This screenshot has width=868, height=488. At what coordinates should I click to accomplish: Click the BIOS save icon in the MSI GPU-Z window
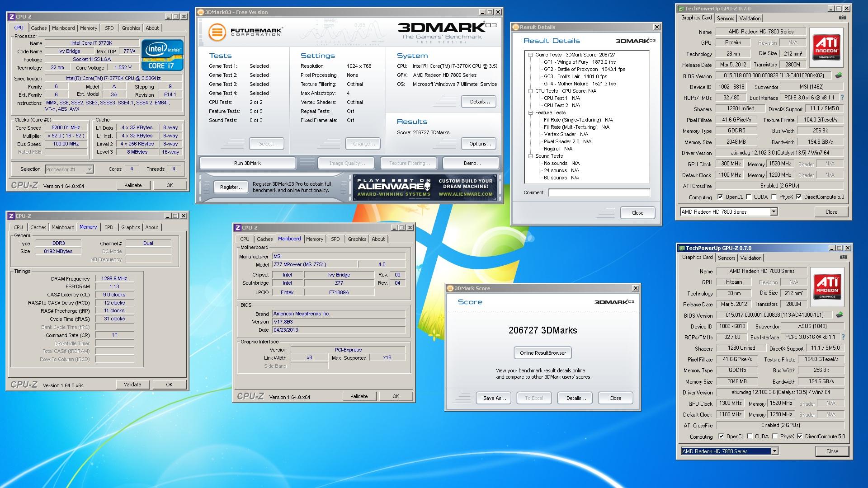pyautogui.click(x=839, y=75)
